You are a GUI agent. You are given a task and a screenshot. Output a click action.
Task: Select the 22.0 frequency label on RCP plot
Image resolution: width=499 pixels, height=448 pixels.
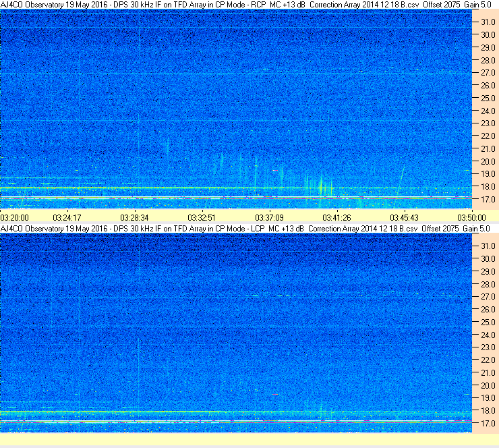click(488, 136)
